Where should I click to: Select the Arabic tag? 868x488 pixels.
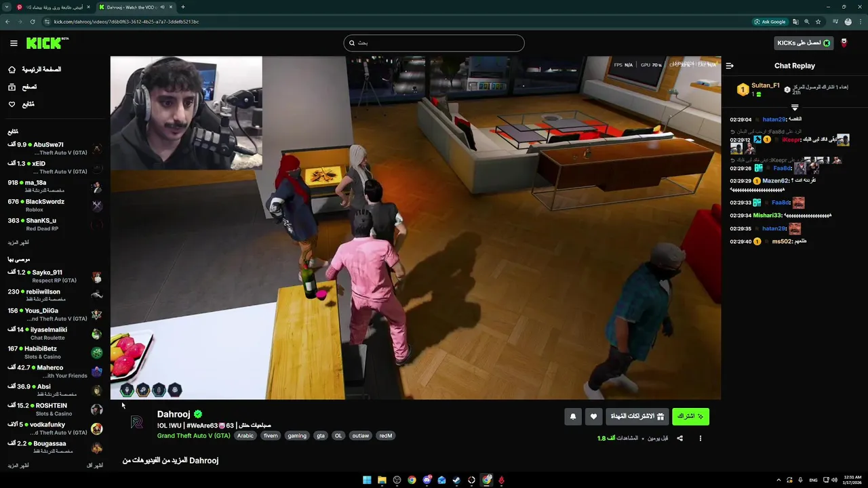click(245, 436)
